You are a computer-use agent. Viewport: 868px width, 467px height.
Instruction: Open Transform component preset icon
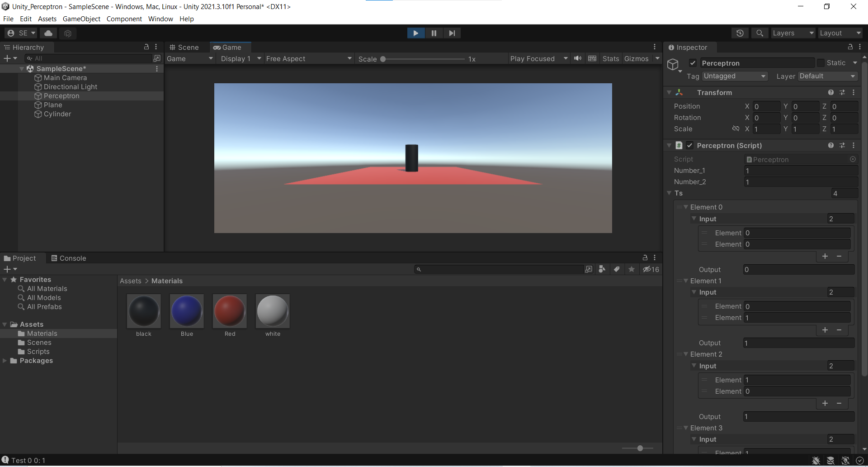pos(842,92)
